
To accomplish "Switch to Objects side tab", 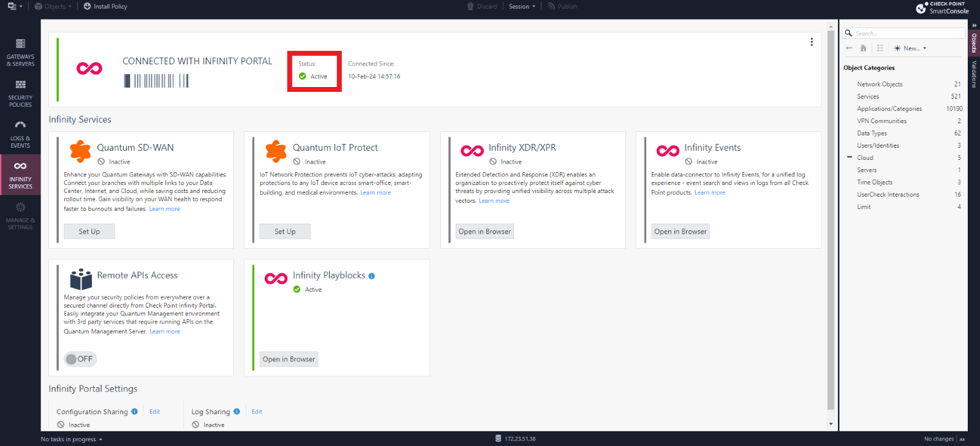I will [x=974, y=43].
